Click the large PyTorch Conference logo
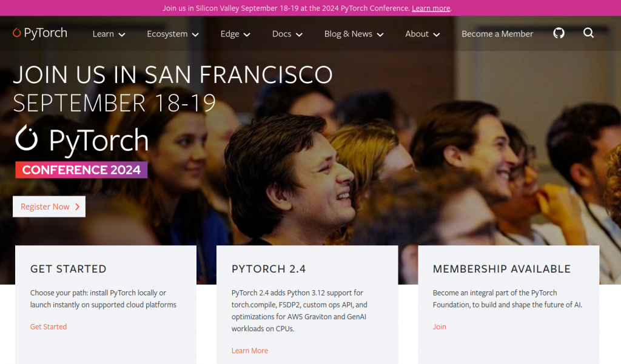Viewport: 621px width, 364px height. tap(82, 140)
